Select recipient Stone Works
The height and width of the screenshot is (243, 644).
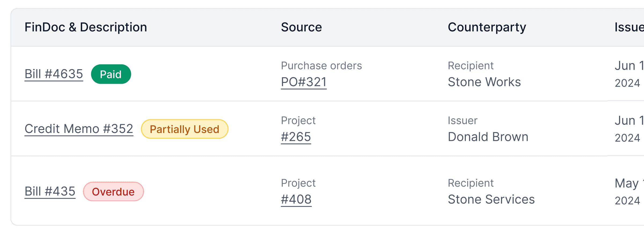(x=484, y=82)
